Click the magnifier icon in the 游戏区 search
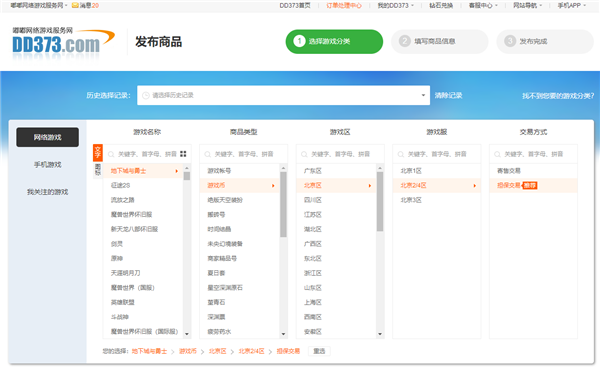The image size is (600, 370). click(304, 154)
